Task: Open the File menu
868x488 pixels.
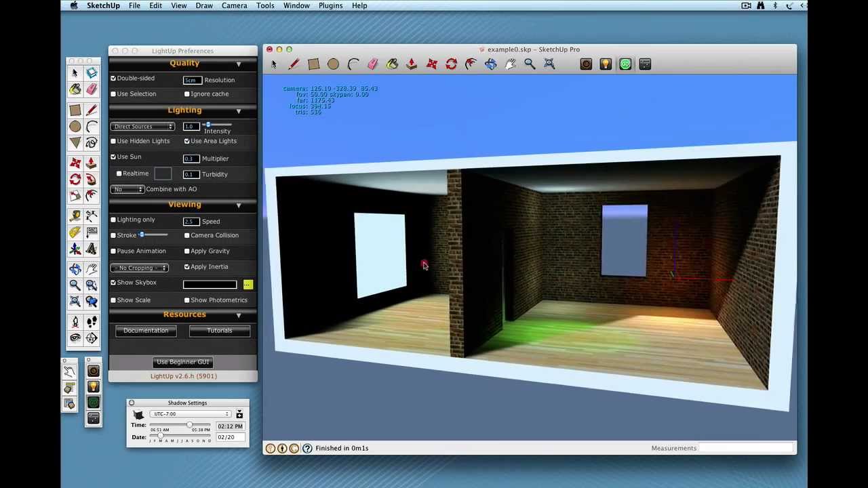Action: (x=134, y=5)
